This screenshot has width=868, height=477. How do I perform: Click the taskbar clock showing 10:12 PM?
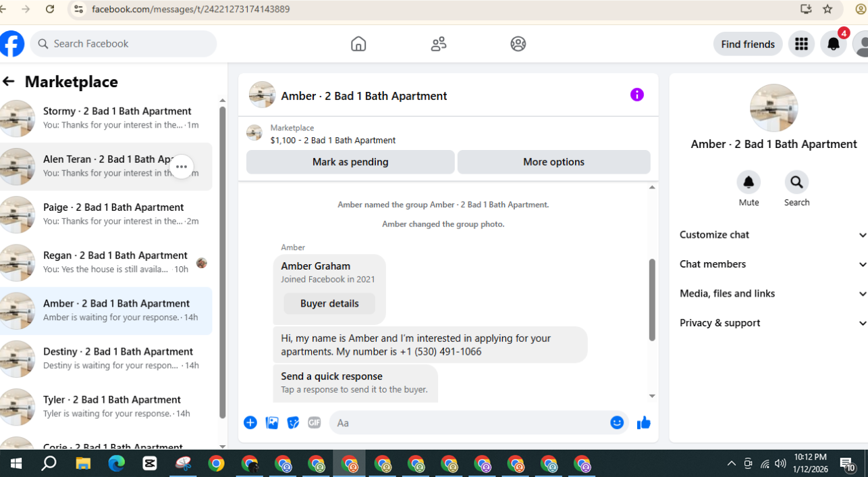click(x=811, y=463)
